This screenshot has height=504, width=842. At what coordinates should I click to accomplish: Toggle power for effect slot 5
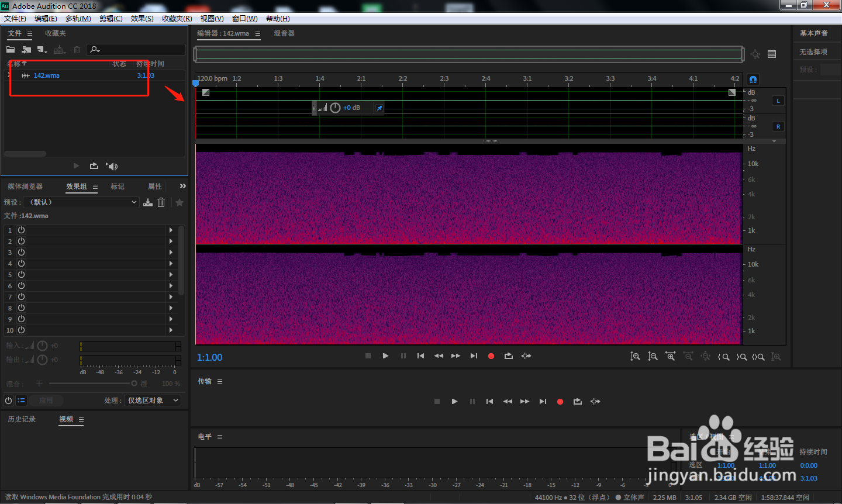(x=21, y=274)
